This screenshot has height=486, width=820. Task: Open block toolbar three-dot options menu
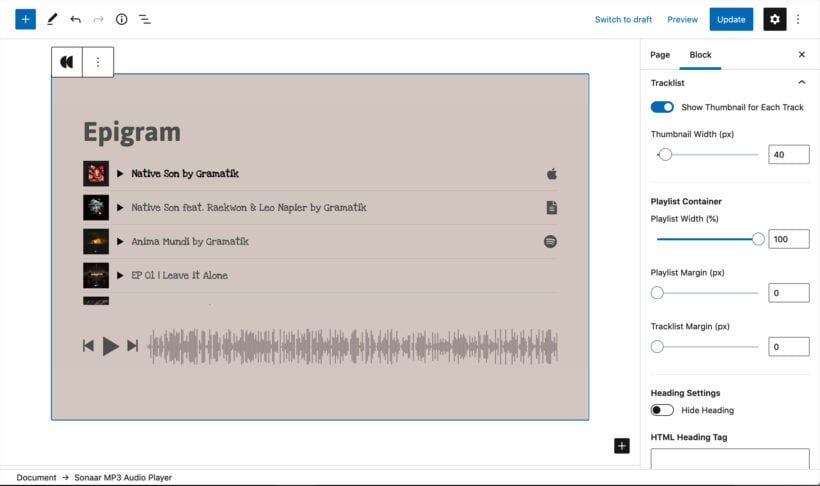coord(98,62)
